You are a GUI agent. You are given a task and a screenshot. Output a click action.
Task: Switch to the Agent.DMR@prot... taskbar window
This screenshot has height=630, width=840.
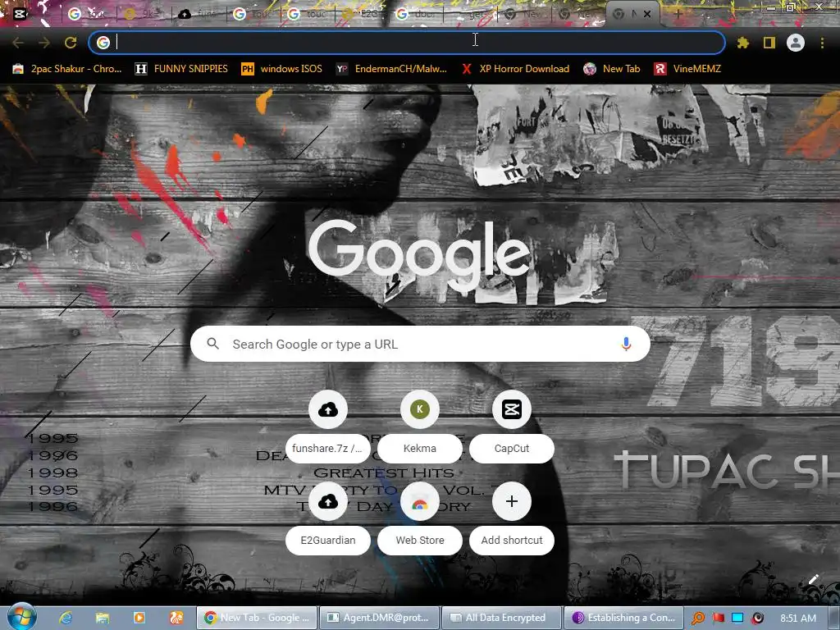(379, 618)
